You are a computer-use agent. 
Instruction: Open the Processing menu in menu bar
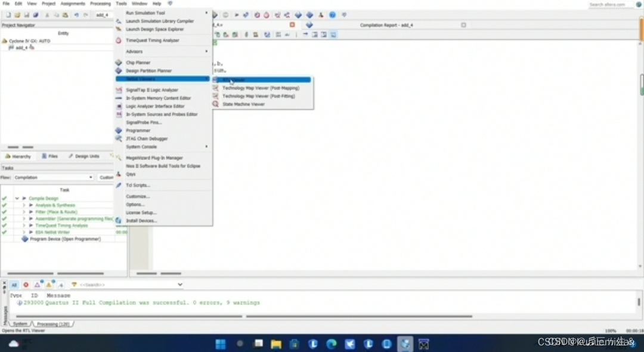(x=100, y=4)
